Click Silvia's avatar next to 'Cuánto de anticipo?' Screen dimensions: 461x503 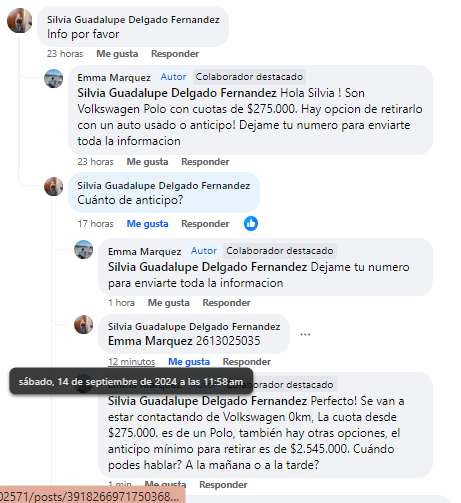pos(54,186)
